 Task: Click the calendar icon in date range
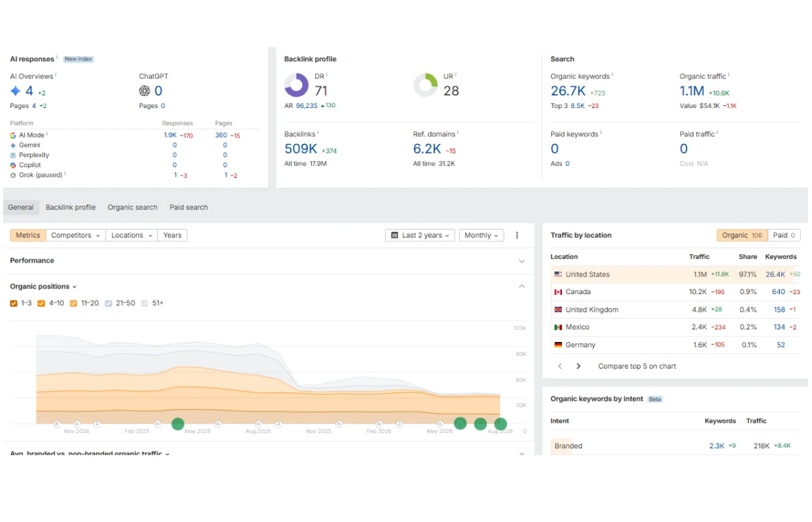[395, 235]
